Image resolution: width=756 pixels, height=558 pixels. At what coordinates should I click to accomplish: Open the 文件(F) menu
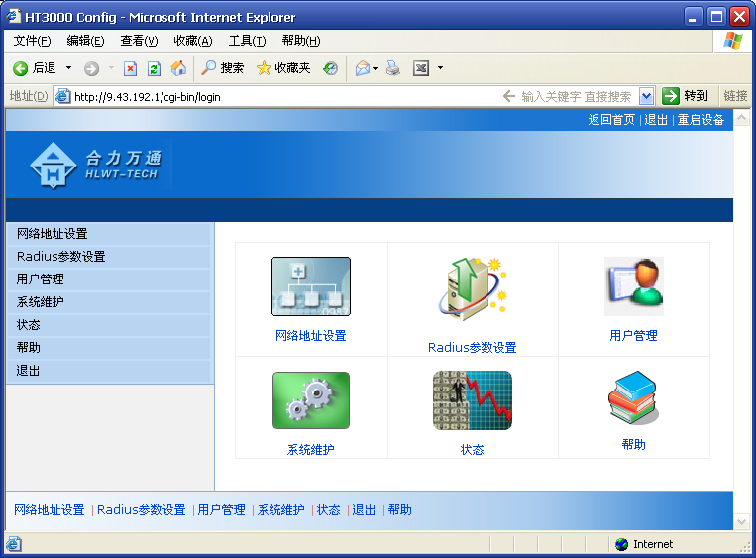coord(32,41)
